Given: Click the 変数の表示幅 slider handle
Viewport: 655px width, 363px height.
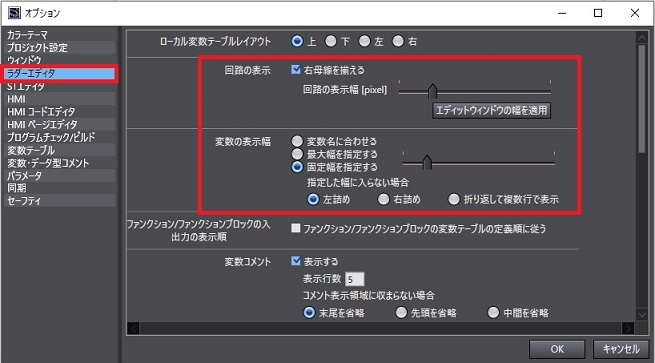Looking at the screenshot, I should (x=427, y=162).
